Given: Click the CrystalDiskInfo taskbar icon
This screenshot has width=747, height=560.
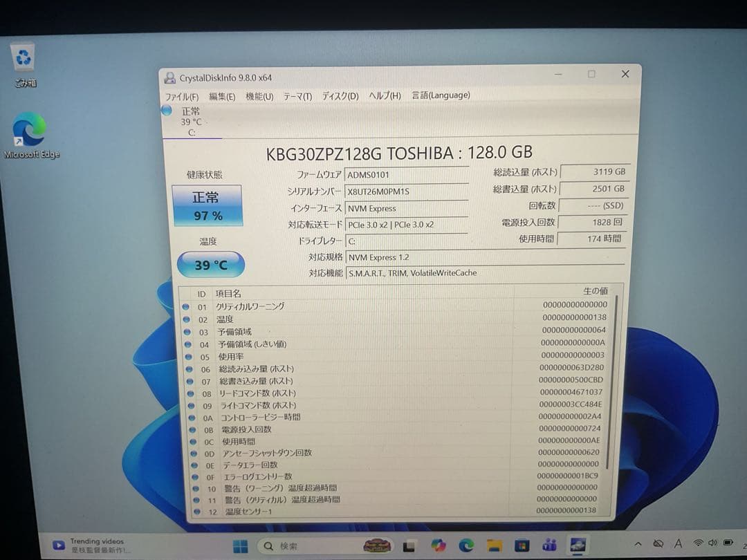Looking at the screenshot, I should [x=578, y=544].
